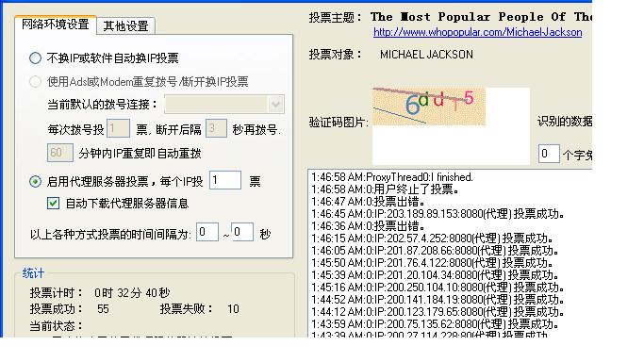Screen dimensions: 644x362
Task: Switch to the 网络环境设置 tab
Action: coord(55,25)
